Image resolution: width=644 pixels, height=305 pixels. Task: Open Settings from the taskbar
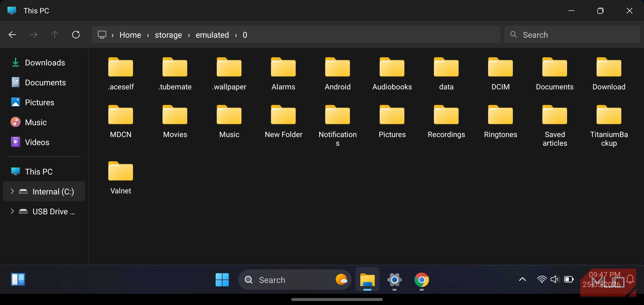(394, 280)
